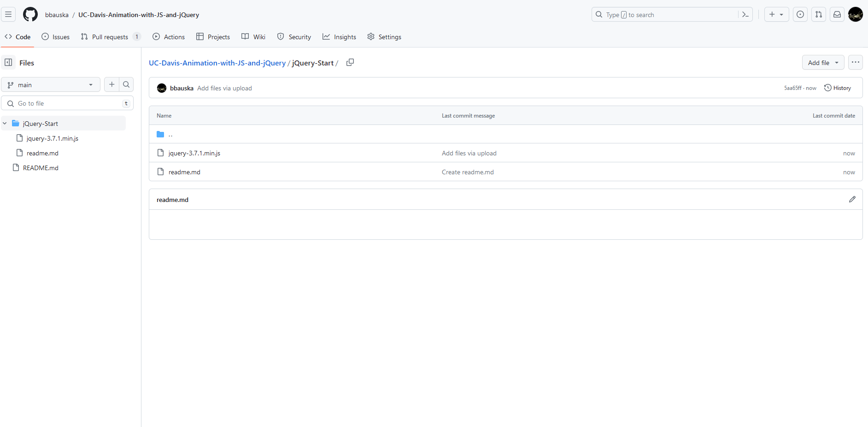
Task: Navigate to repo root in breadcrumb
Action: [x=217, y=63]
